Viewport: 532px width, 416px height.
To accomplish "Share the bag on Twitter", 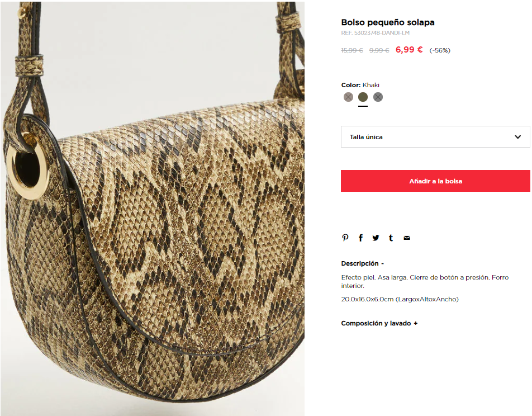I will click(x=376, y=238).
